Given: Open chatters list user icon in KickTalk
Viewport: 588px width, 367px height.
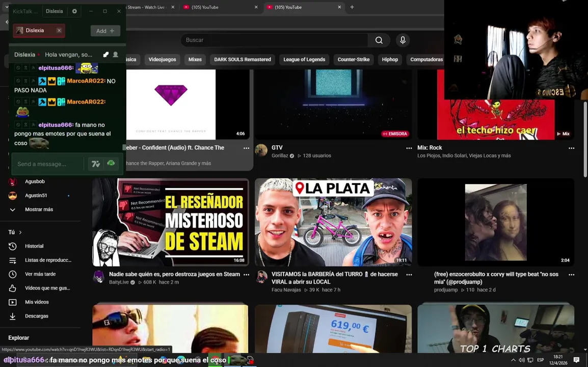Looking at the screenshot, I should (116, 55).
